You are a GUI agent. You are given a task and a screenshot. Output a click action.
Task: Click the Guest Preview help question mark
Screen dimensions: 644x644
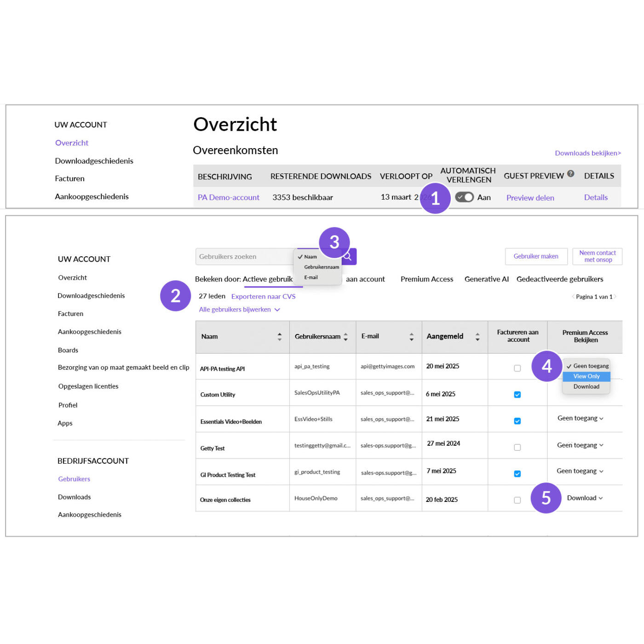tap(570, 173)
